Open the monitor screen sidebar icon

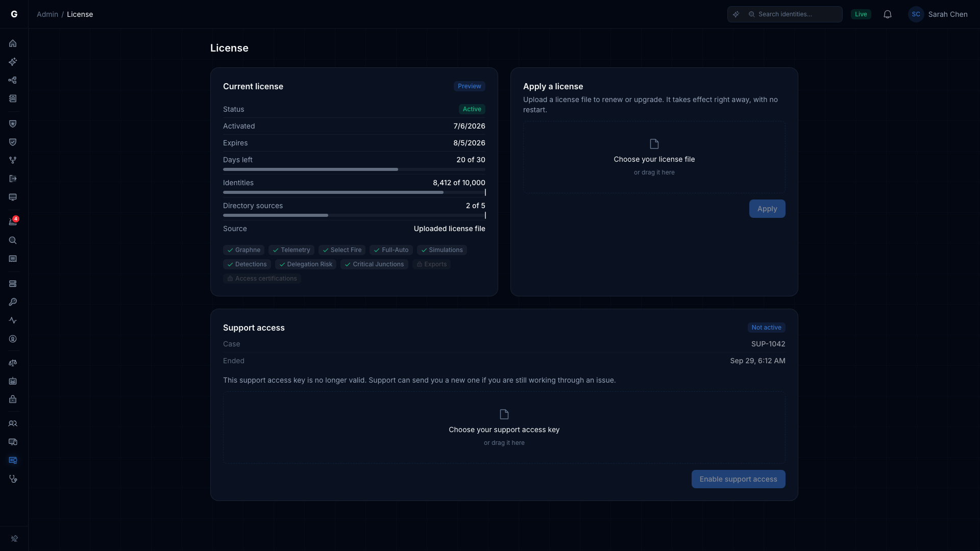click(13, 197)
